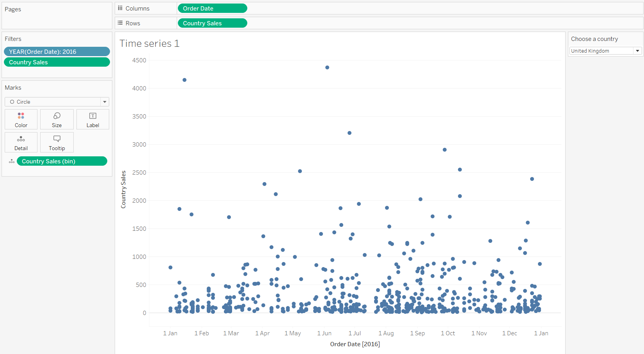Open the Circle mark type dropdown

(x=57, y=102)
